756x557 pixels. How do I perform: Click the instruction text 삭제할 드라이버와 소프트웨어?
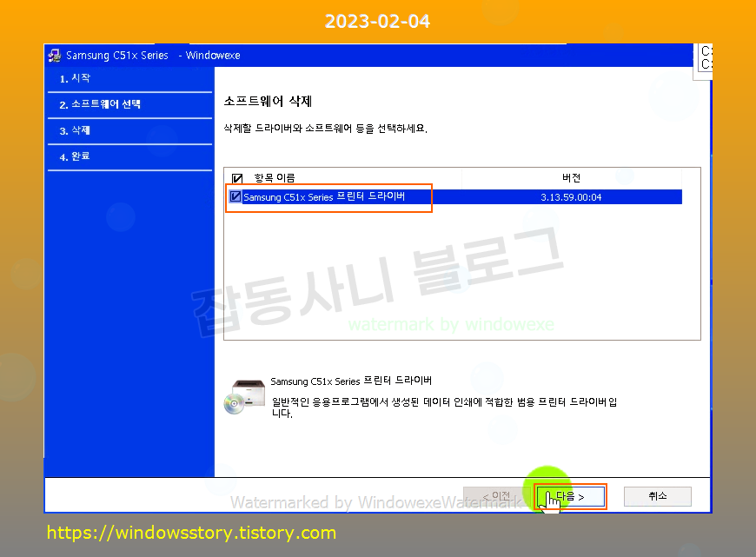(326, 129)
